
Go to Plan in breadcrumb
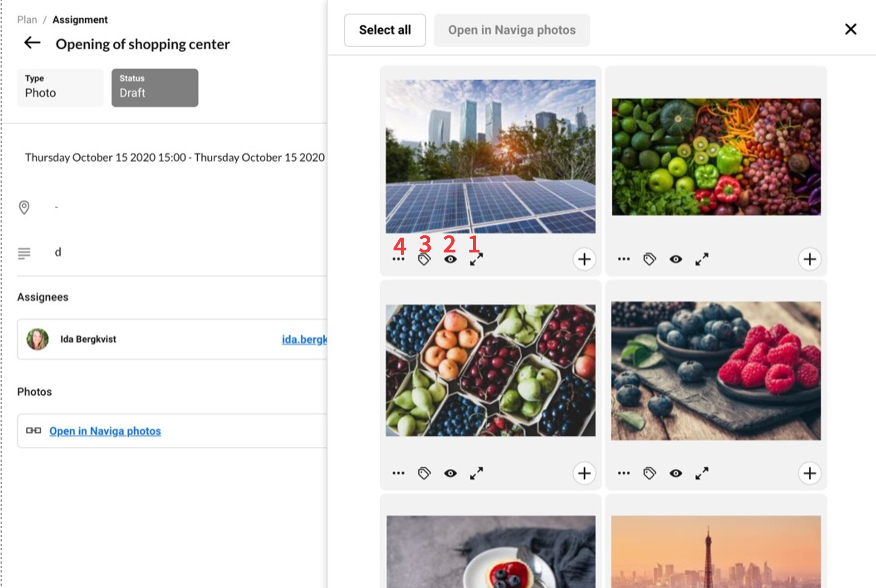[x=27, y=20]
